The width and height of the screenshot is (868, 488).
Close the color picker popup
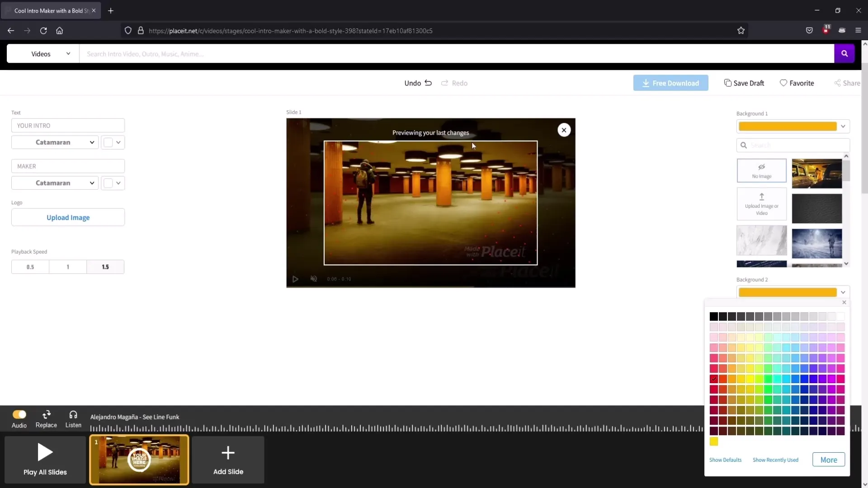[844, 302]
